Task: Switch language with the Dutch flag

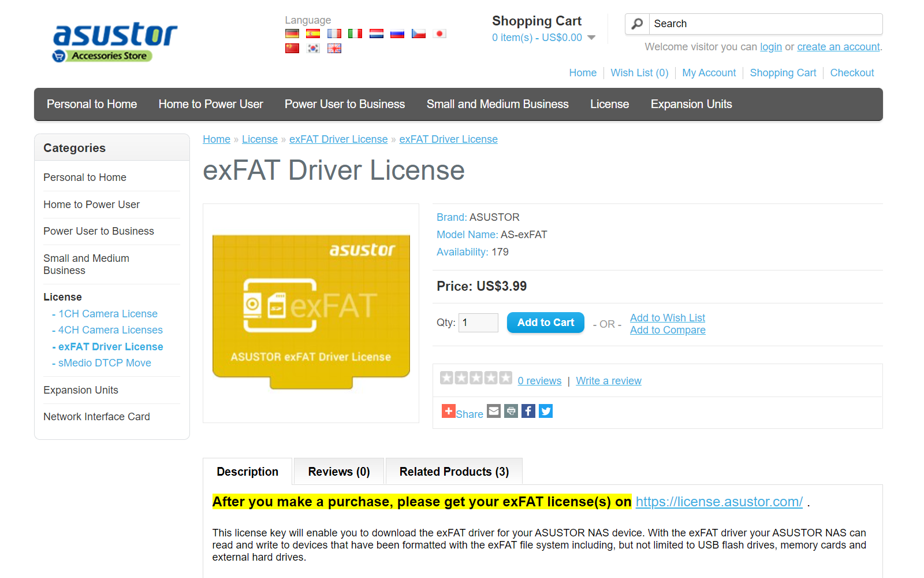Action: point(377,34)
